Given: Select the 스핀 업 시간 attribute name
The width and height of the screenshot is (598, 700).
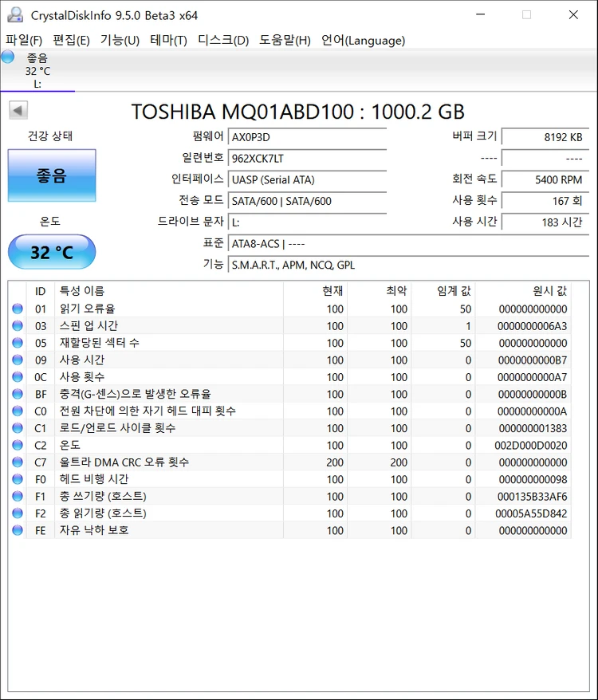Looking at the screenshot, I should pyautogui.click(x=89, y=325).
